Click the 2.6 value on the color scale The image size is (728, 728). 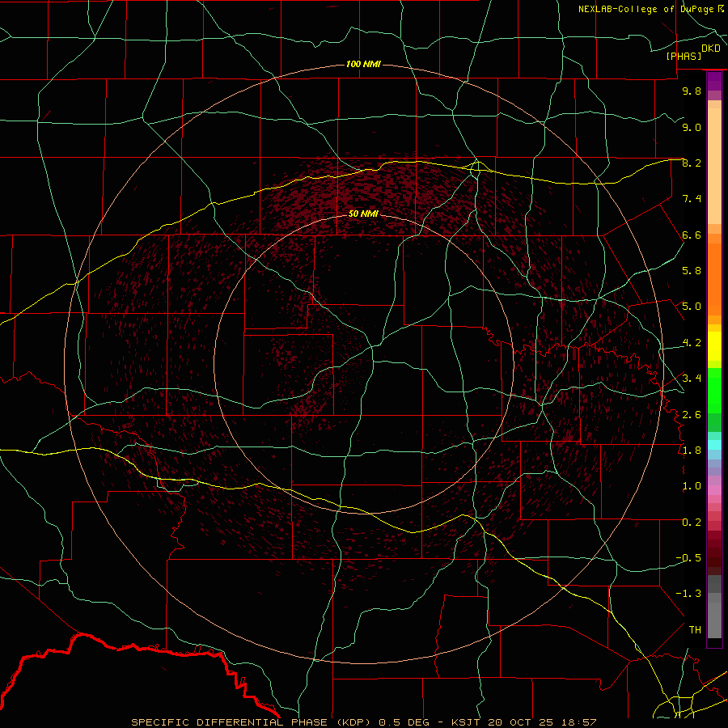click(x=692, y=415)
